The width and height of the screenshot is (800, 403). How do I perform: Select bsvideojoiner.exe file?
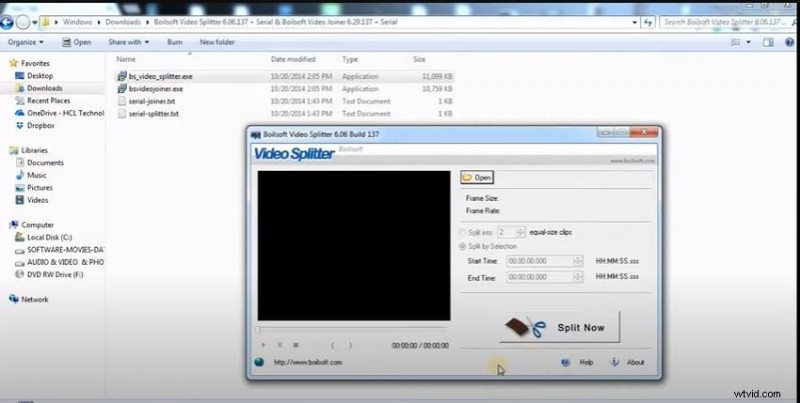pyautogui.click(x=156, y=89)
